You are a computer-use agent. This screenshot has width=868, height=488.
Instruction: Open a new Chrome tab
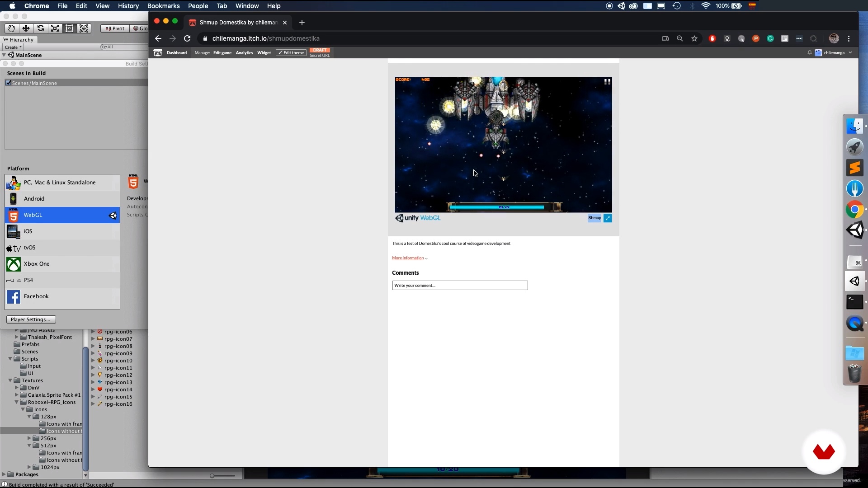click(x=302, y=23)
